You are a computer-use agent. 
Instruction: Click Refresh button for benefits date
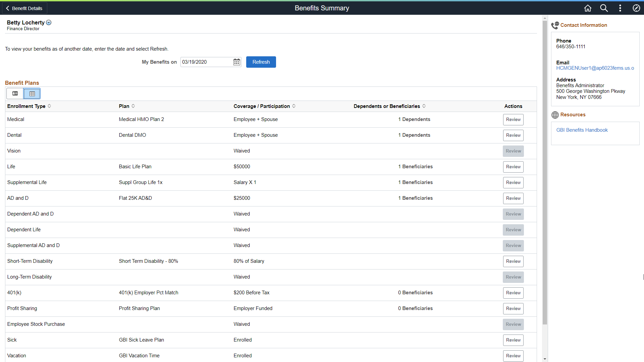(x=261, y=62)
